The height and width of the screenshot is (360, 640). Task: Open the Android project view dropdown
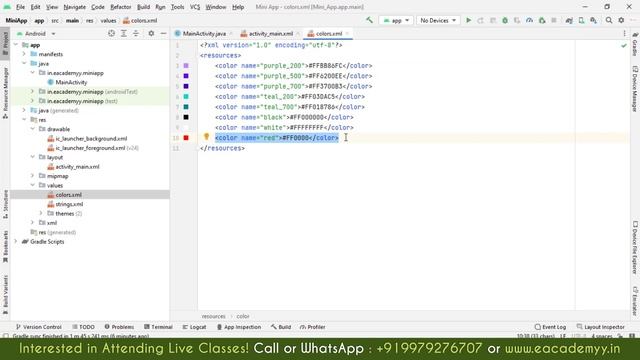tap(36, 33)
